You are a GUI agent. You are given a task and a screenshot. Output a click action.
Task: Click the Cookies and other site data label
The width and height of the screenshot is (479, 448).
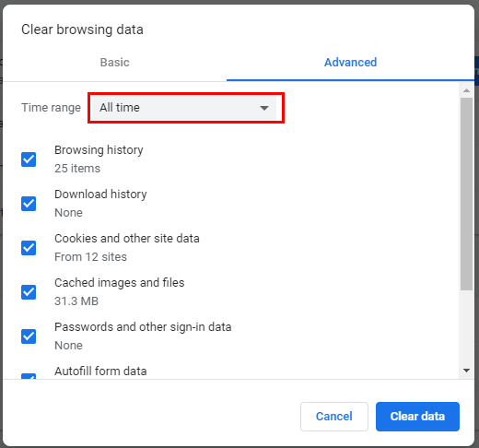point(127,239)
